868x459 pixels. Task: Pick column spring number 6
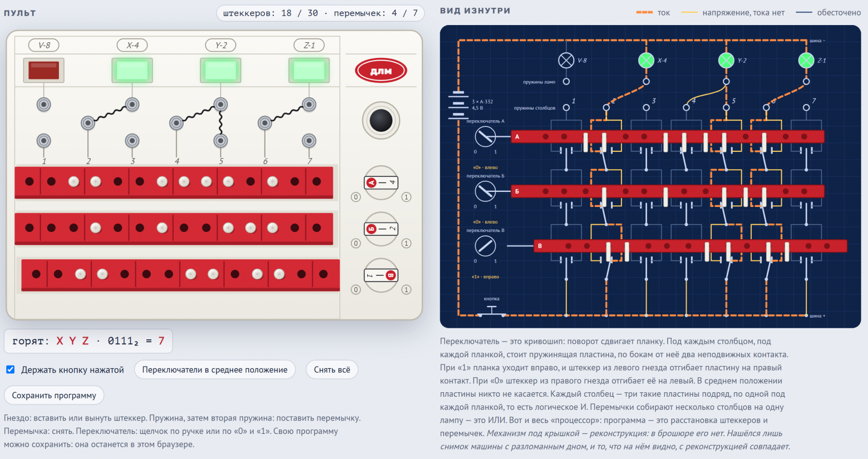pos(265,122)
